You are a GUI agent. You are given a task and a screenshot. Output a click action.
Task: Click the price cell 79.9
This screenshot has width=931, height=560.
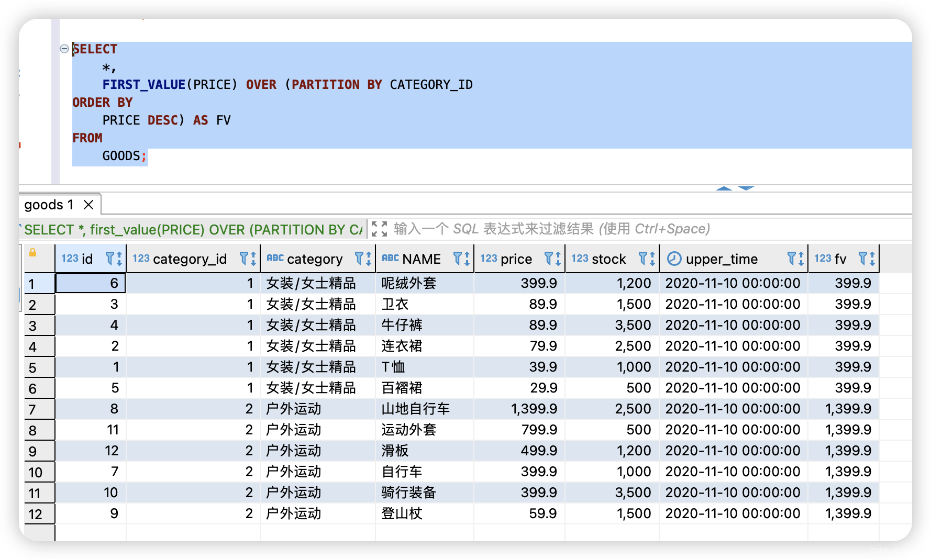point(519,346)
